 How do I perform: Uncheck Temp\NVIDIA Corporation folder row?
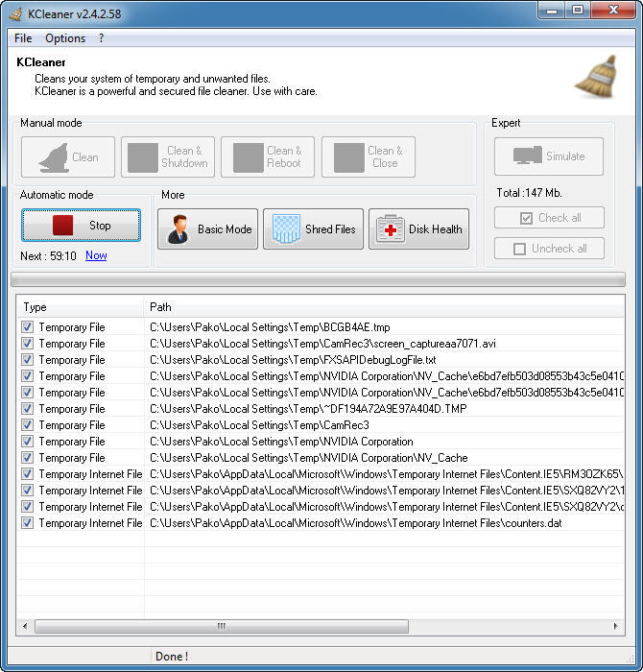coord(28,441)
